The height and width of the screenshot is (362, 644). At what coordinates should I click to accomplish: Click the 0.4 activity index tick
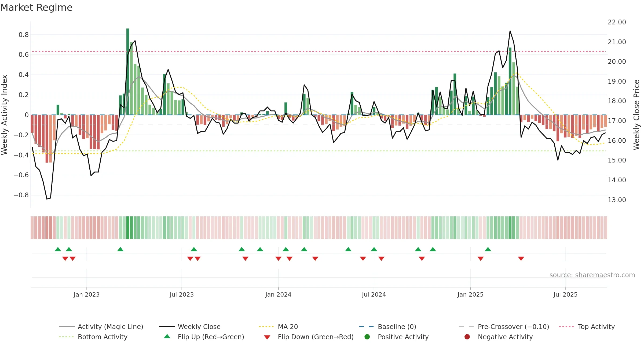pyautogui.click(x=24, y=75)
